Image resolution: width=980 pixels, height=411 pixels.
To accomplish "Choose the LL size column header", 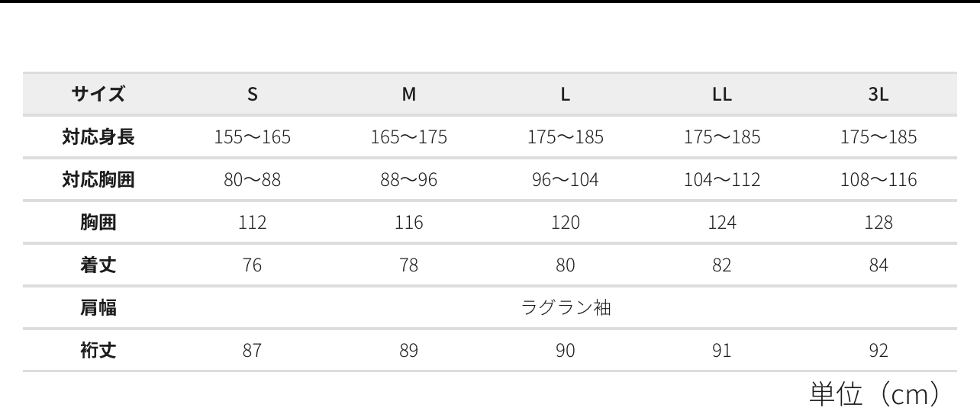I will click(x=722, y=95).
